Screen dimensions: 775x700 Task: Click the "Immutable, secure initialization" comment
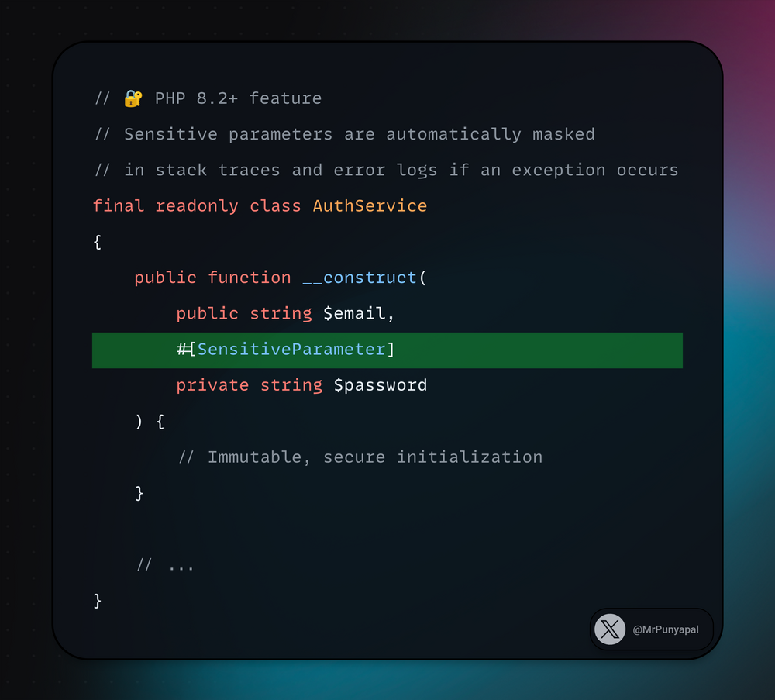(374, 457)
